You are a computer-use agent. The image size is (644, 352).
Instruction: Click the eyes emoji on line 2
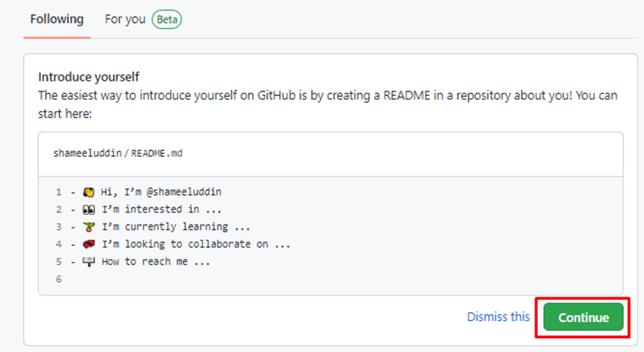[x=88, y=209]
